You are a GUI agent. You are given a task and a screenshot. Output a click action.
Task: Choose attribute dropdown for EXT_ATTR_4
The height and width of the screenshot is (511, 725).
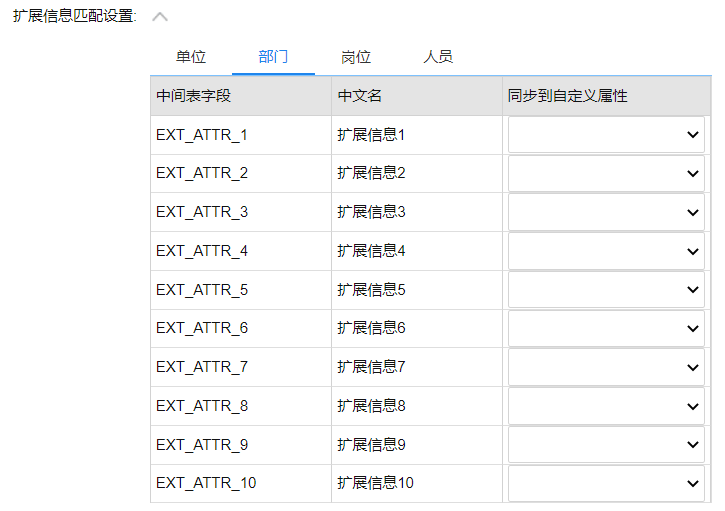(x=606, y=251)
